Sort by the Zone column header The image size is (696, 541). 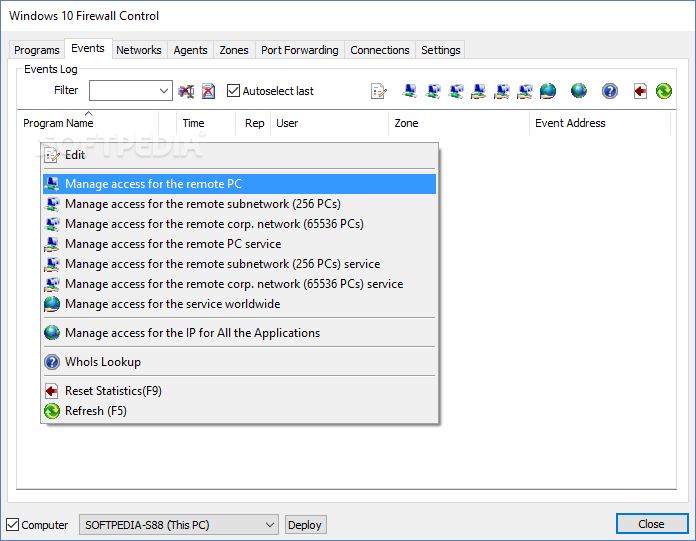pos(459,123)
